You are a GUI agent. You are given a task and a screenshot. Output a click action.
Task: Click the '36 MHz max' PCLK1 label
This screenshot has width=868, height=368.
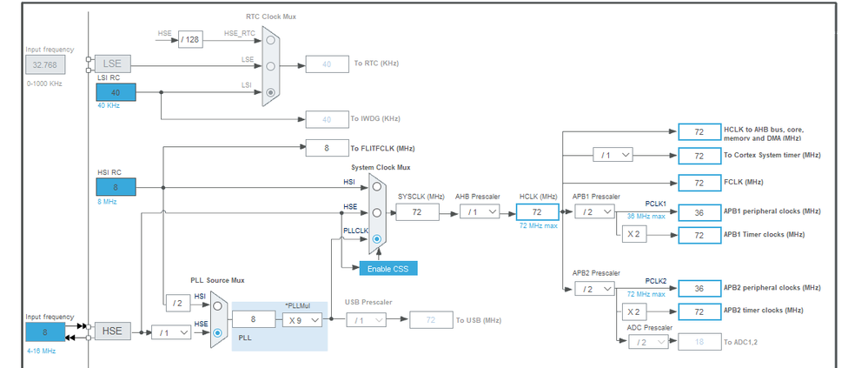pyautogui.click(x=646, y=217)
